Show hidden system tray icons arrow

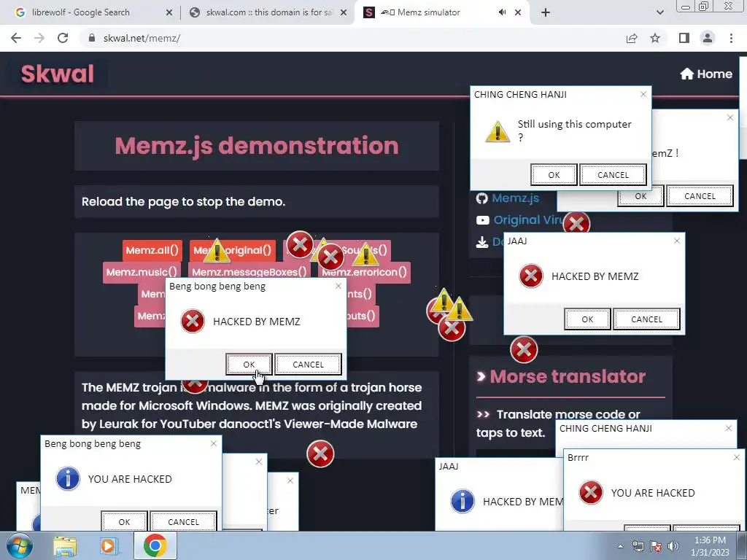tap(620, 546)
